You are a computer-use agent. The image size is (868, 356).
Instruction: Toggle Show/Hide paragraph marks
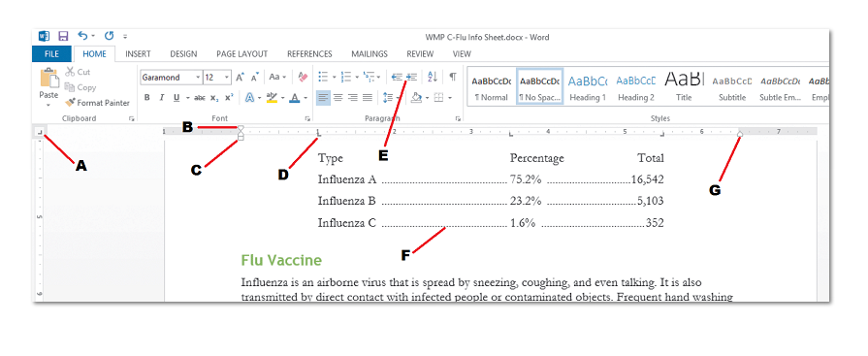(453, 77)
